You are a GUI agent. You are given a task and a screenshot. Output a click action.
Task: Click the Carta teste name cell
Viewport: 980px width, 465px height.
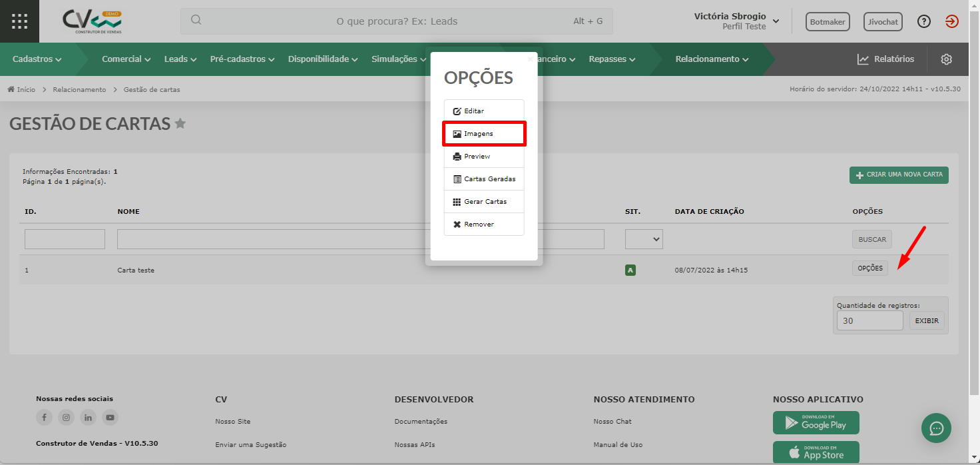coord(136,270)
